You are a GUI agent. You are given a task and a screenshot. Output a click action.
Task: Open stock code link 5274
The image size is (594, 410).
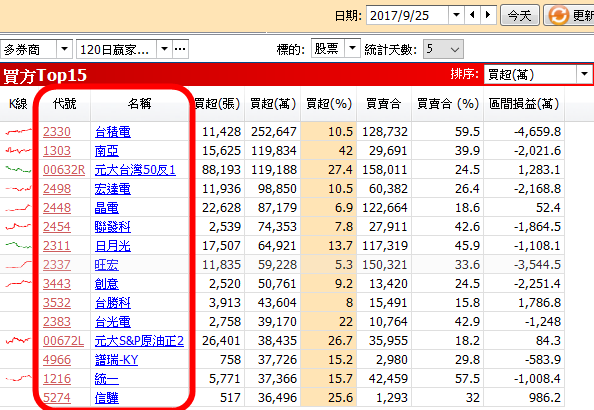coord(57,398)
